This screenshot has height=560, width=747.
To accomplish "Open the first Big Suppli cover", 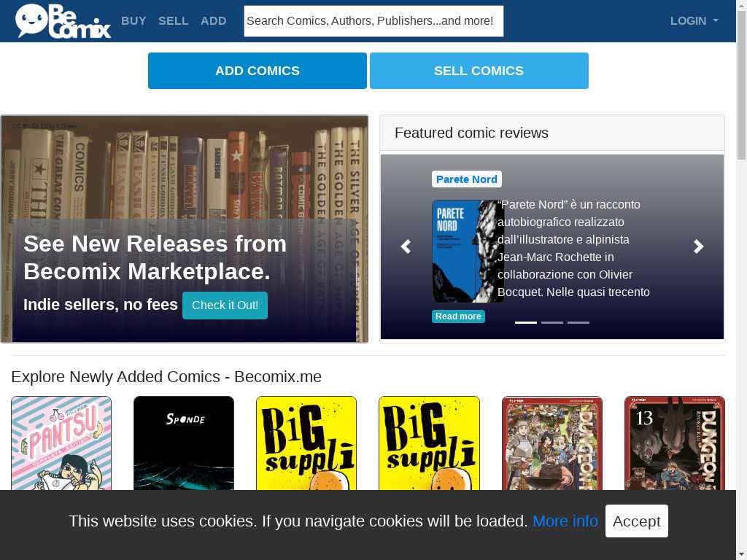I will [306, 443].
